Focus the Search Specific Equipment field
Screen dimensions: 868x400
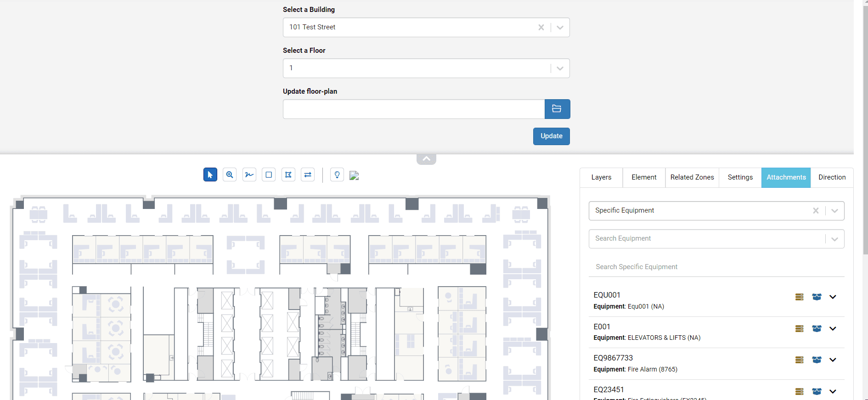click(x=716, y=267)
